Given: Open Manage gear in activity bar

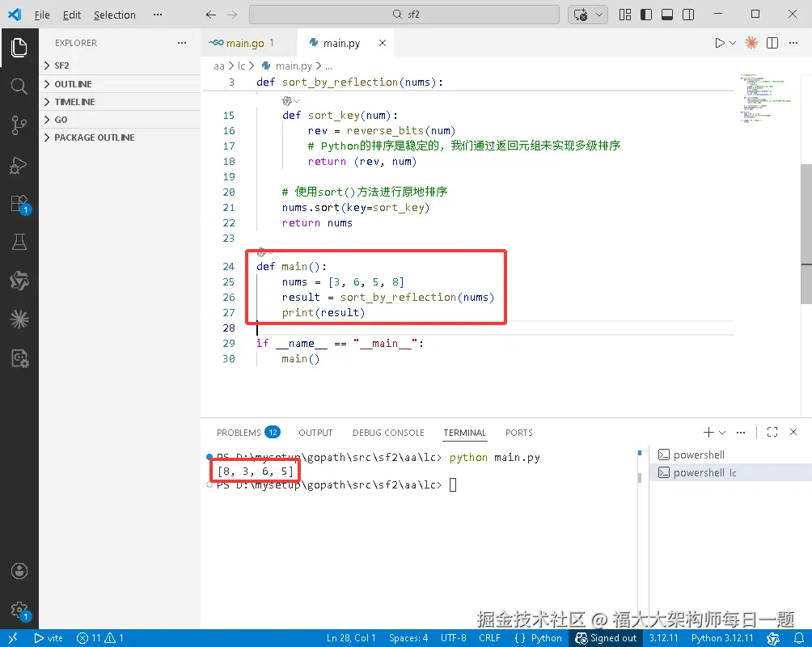Looking at the screenshot, I should (19, 611).
